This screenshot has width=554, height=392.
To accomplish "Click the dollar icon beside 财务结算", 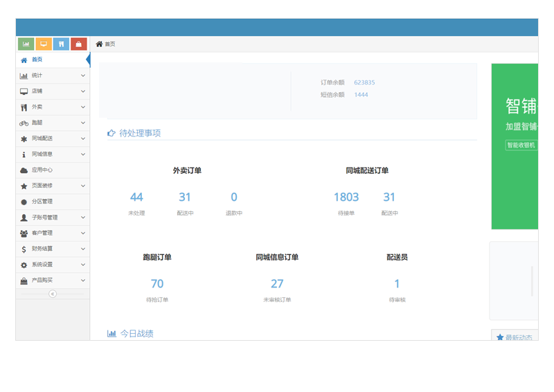I will tap(24, 249).
